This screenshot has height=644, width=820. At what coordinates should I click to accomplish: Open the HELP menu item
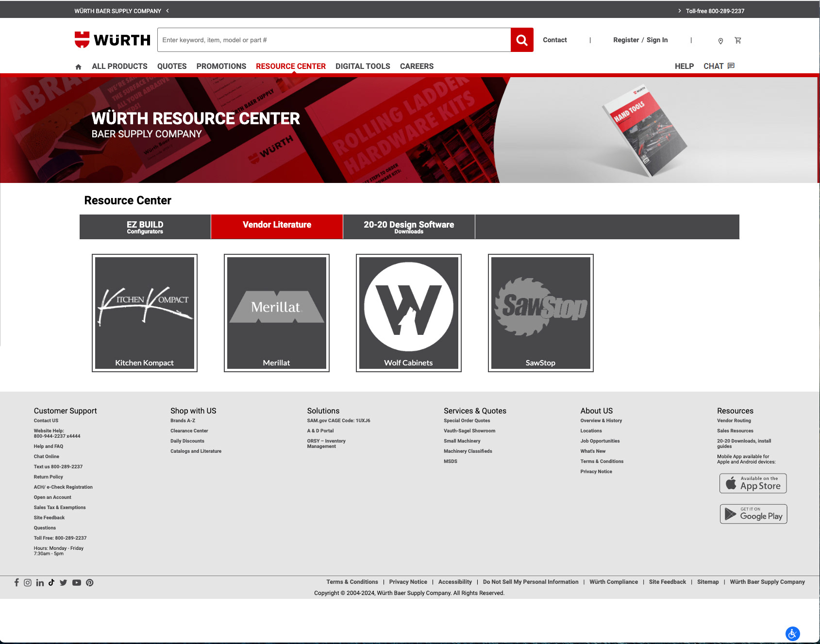pyautogui.click(x=684, y=66)
